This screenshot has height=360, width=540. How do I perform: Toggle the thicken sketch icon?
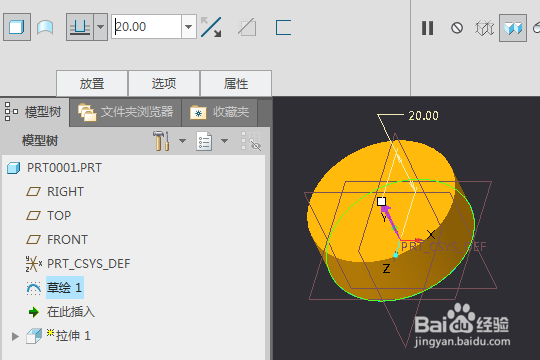[283, 27]
